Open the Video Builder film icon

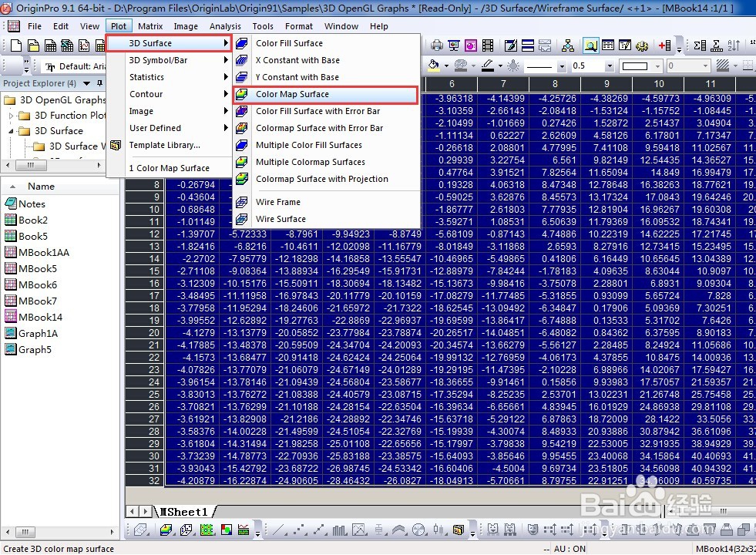488,45
